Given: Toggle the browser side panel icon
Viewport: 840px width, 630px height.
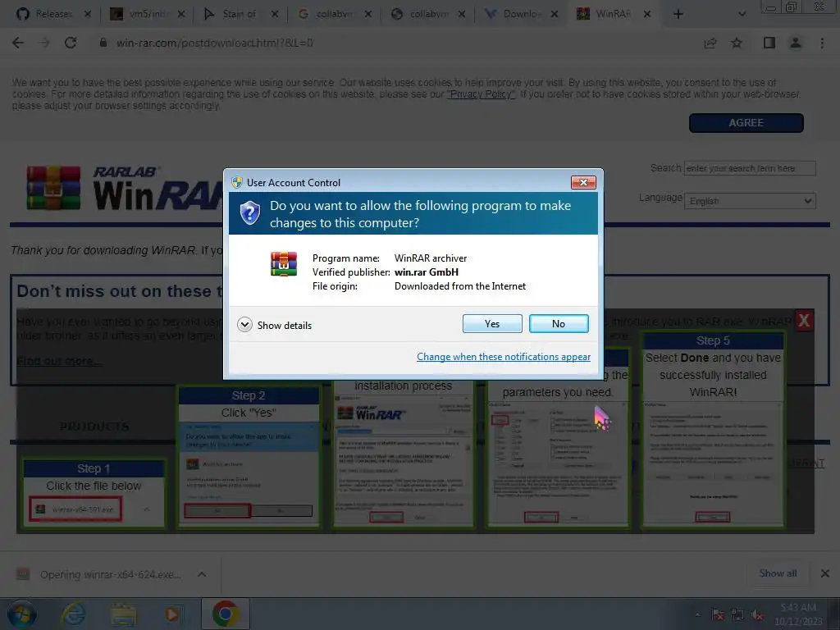Looking at the screenshot, I should (x=769, y=43).
